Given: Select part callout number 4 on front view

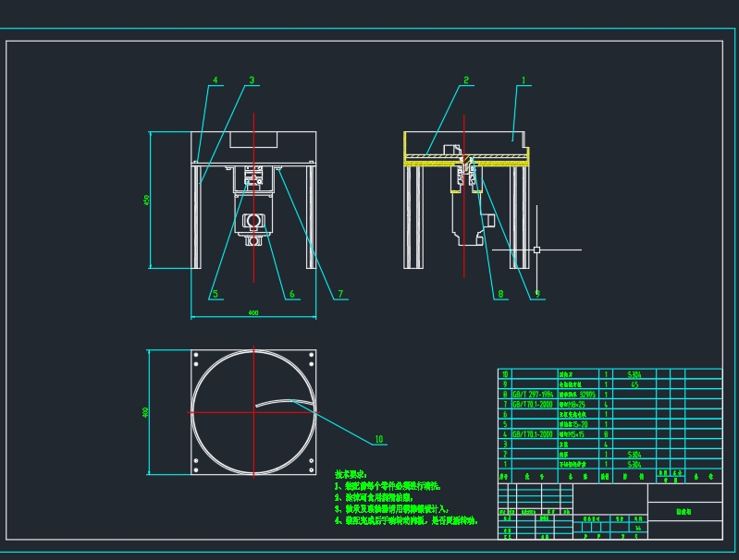Looking at the screenshot, I should (x=216, y=80).
